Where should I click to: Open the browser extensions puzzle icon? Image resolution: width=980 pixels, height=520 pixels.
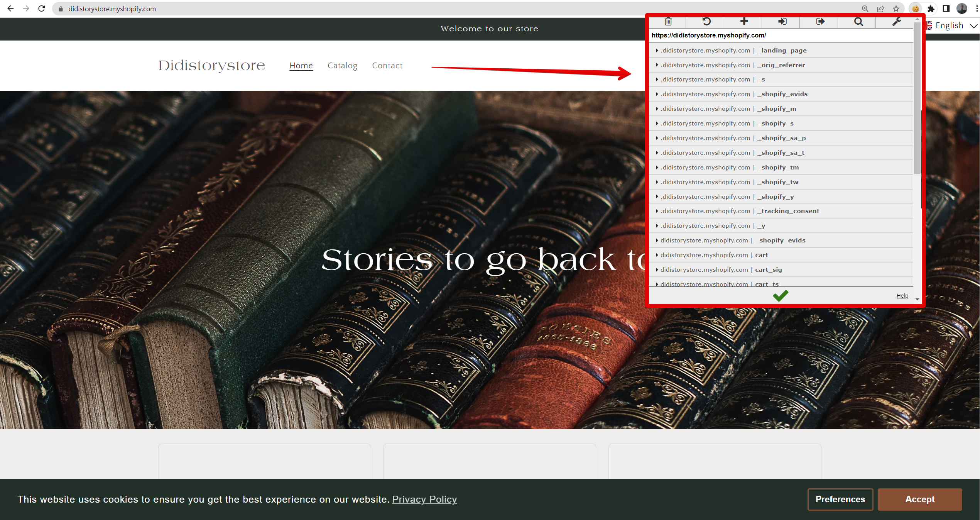pos(931,8)
